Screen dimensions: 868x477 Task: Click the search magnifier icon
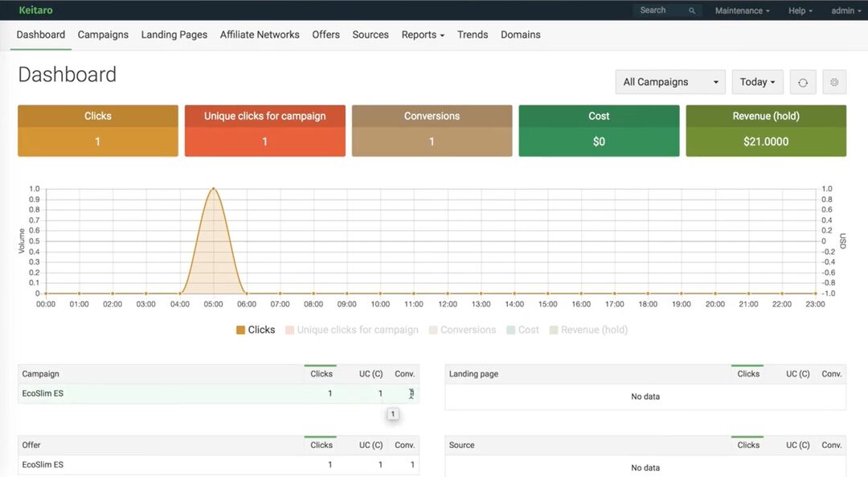click(692, 10)
